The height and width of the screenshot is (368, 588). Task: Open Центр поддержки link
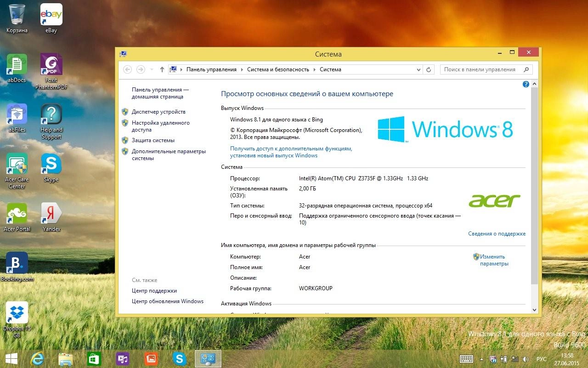(x=154, y=291)
